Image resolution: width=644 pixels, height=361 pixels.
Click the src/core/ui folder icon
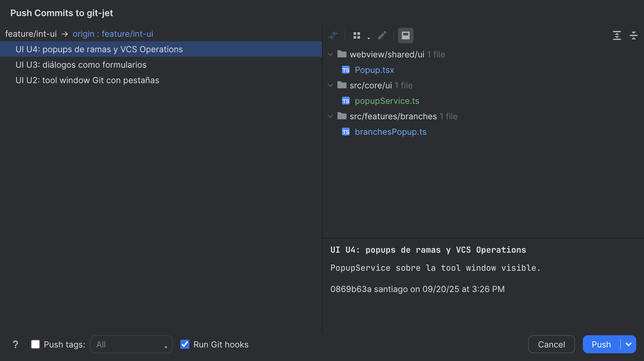[342, 85]
